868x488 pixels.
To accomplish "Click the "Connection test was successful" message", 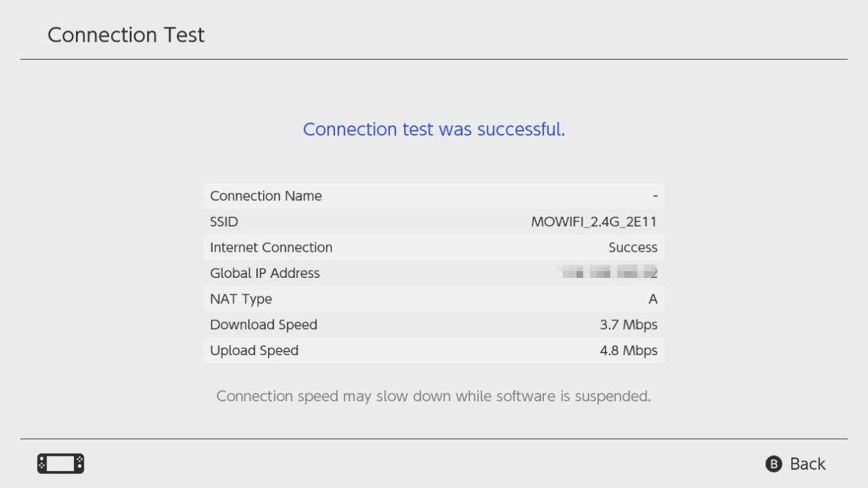I will (434, 129).
